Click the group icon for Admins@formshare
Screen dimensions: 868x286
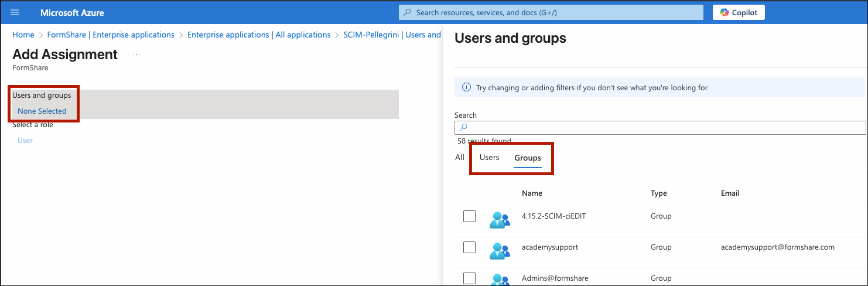[499, 280]
